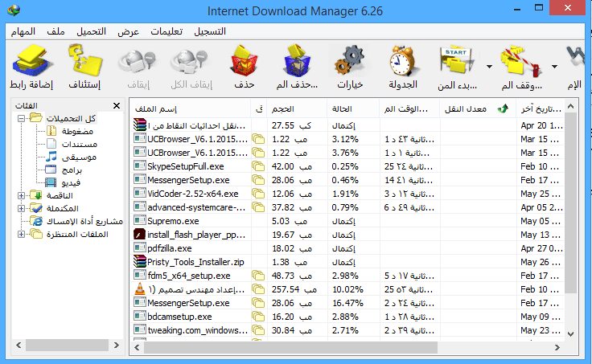Click the Flash icon of install_flash_player row

coord(140,235)
